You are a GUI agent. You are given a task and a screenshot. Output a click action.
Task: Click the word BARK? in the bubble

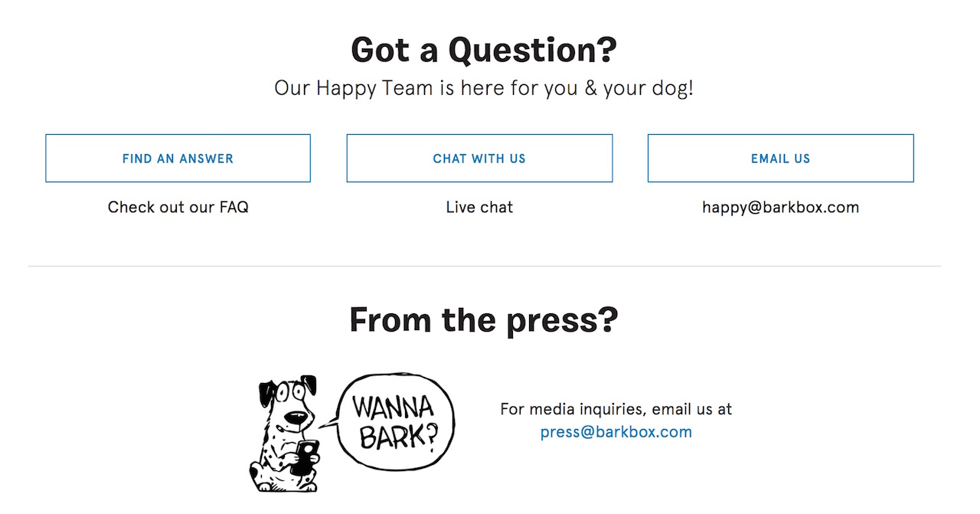click(397, 437)
